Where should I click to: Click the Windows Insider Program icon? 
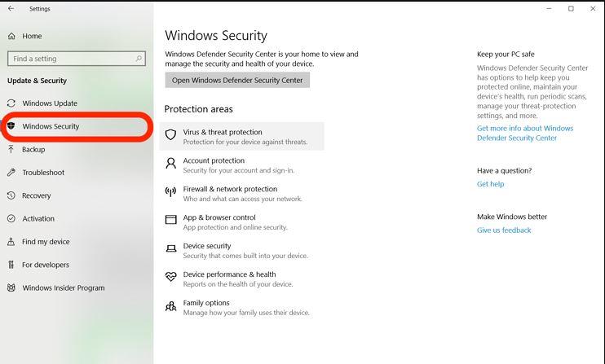[11, 287]
